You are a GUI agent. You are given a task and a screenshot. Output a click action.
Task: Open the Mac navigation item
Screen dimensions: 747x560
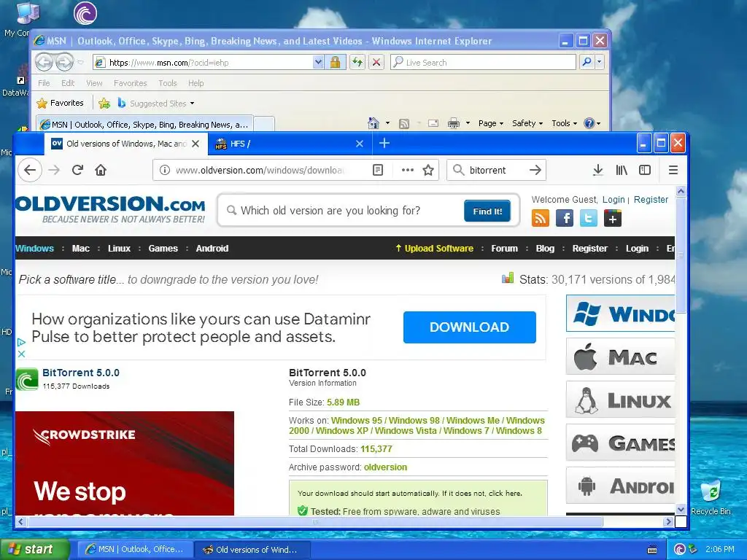point(80,248)
